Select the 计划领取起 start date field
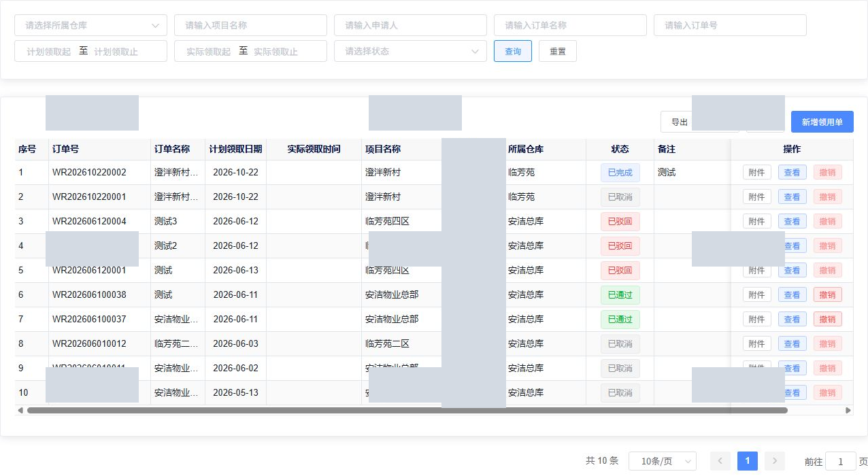Image resolution: width=868 pixels, height=476 pixels. 48,52
